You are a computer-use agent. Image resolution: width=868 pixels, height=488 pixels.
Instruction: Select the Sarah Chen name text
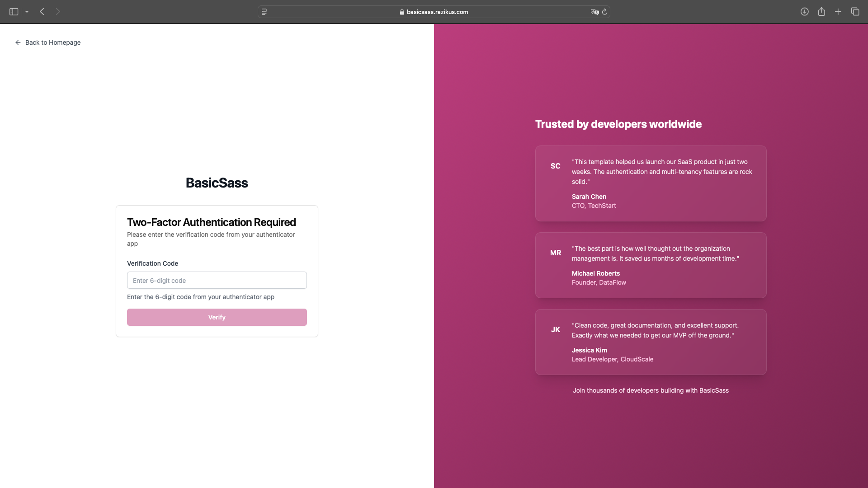coord(589,197)
